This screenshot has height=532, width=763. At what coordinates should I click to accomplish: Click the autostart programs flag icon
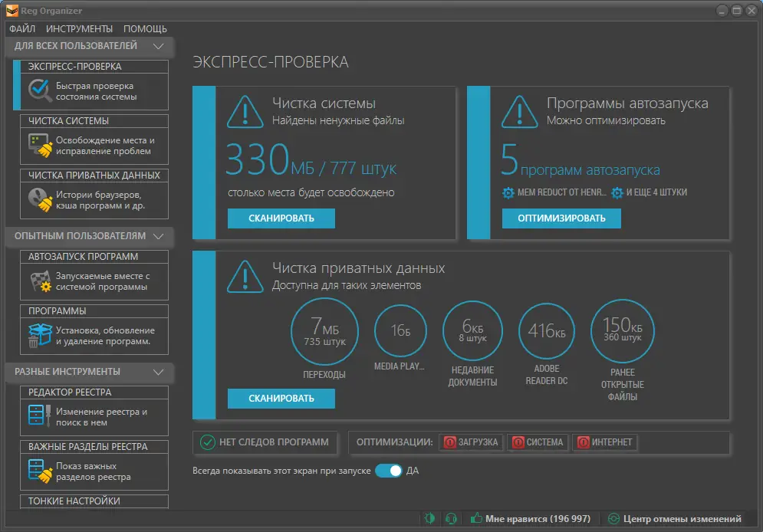(41, 281)
